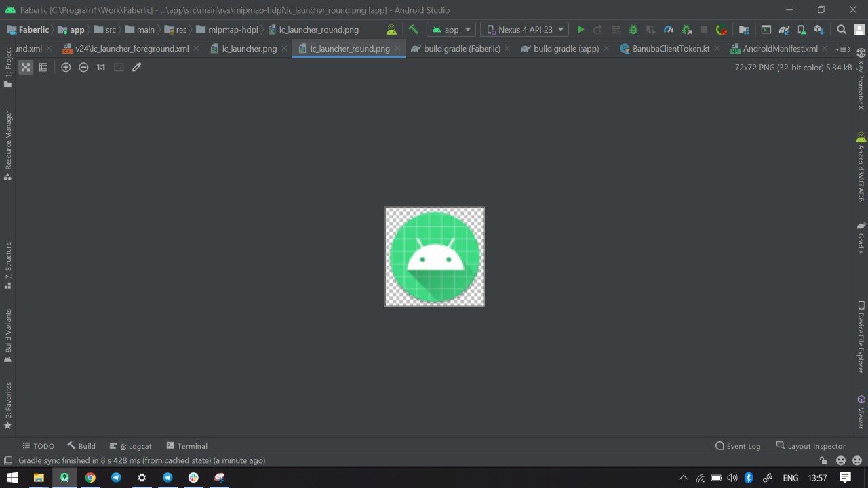Open the Gradle tool window
The width and height of the screenshot is (868, 488).
click(861, 237)
